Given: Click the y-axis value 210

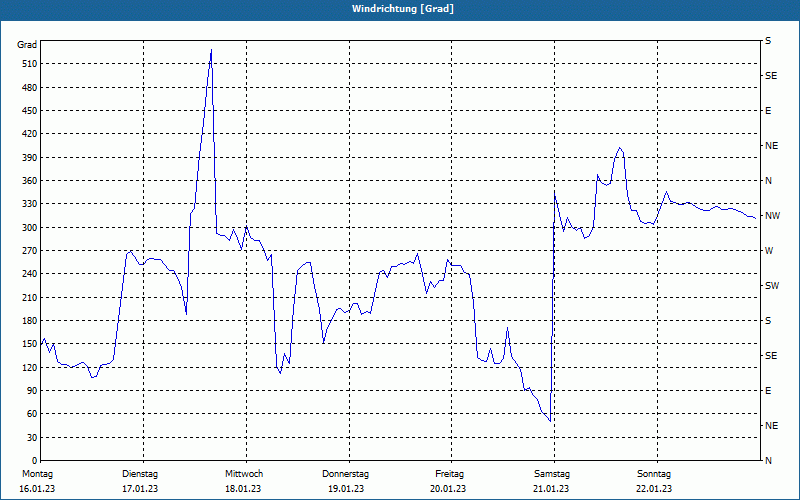Looking at the screenshot, I should (30, 297).
